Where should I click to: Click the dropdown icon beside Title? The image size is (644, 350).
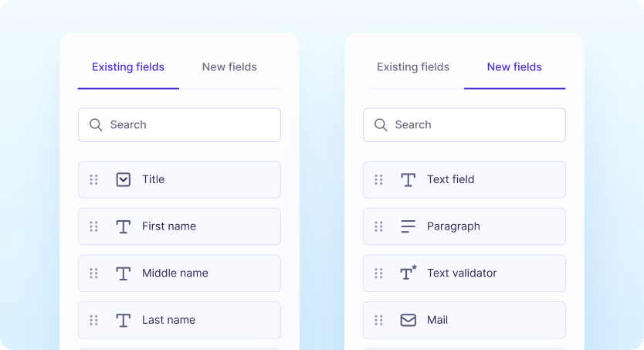pos(123,179)
